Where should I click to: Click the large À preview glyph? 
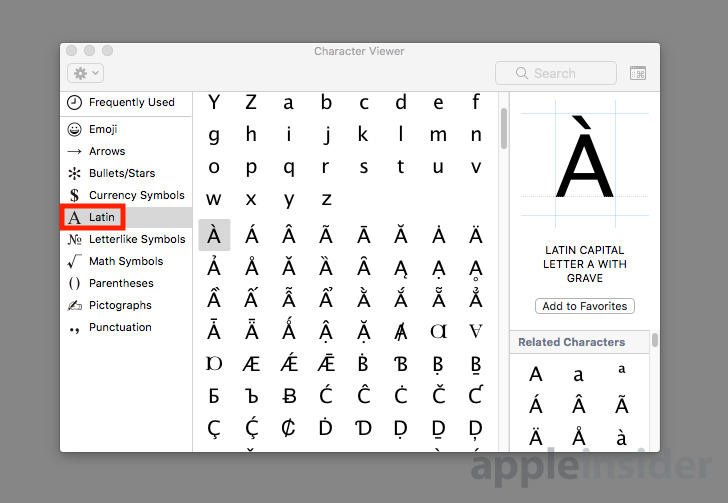click(x=585, y=157)
